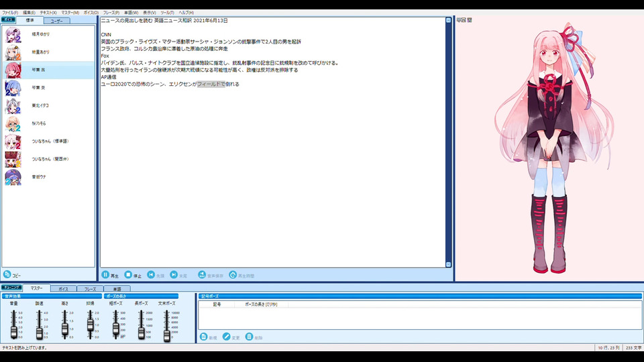Open the 表示(V) menu
This screenshot has height=362, width=644.
[x=149, y=13]
